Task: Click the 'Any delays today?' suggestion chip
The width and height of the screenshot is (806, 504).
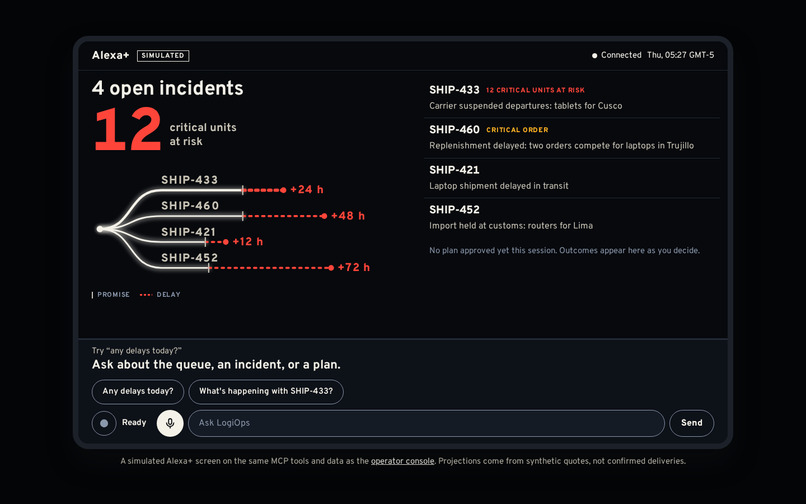Action: (138, 391)
